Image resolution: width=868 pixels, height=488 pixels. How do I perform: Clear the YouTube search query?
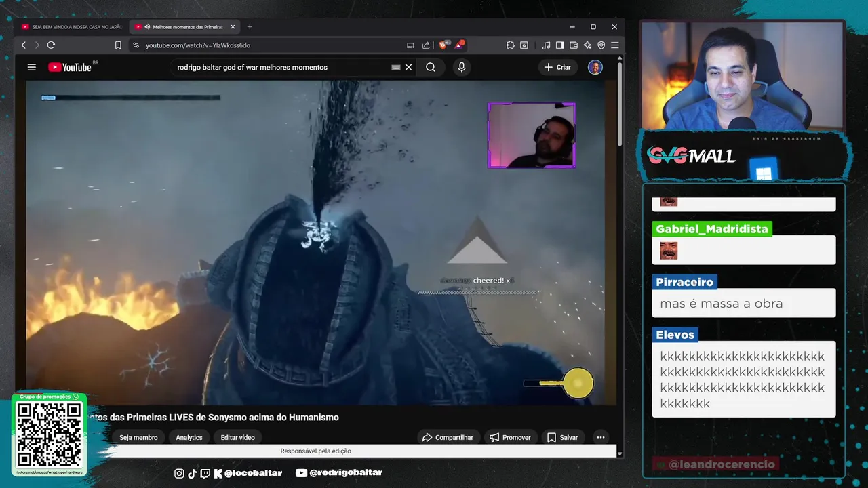(409, 67)
